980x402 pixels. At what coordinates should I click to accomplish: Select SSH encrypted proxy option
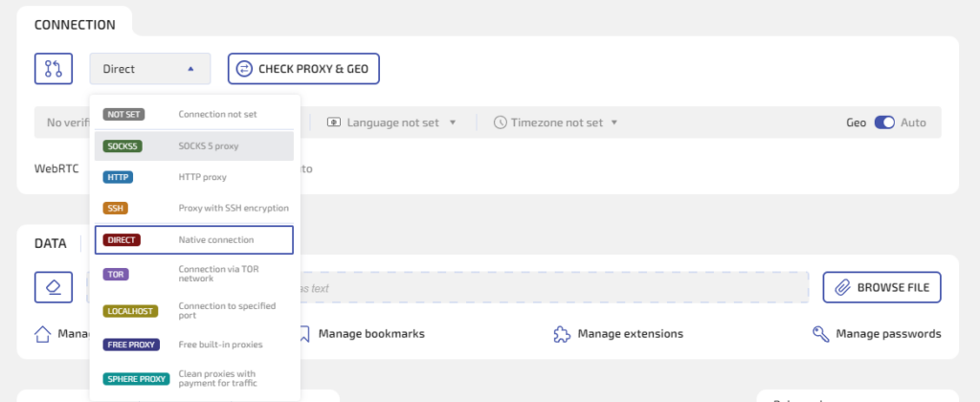pos(194,208)
